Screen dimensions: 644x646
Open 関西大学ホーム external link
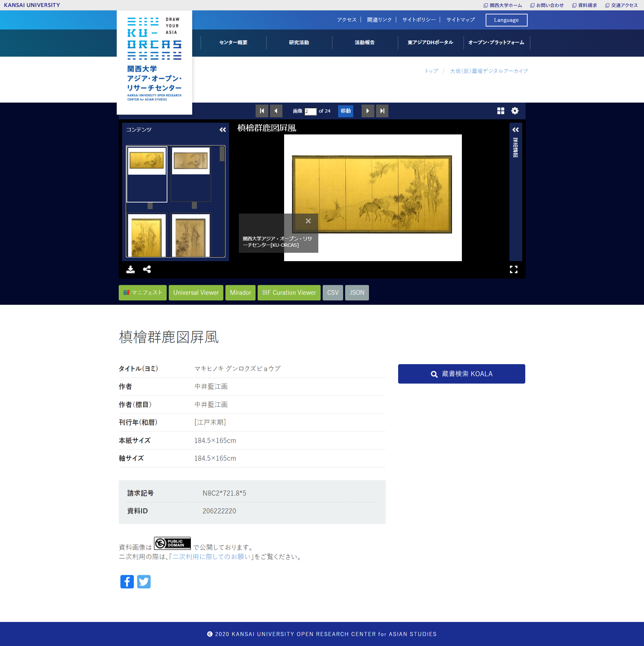click(x=503, y=5)
